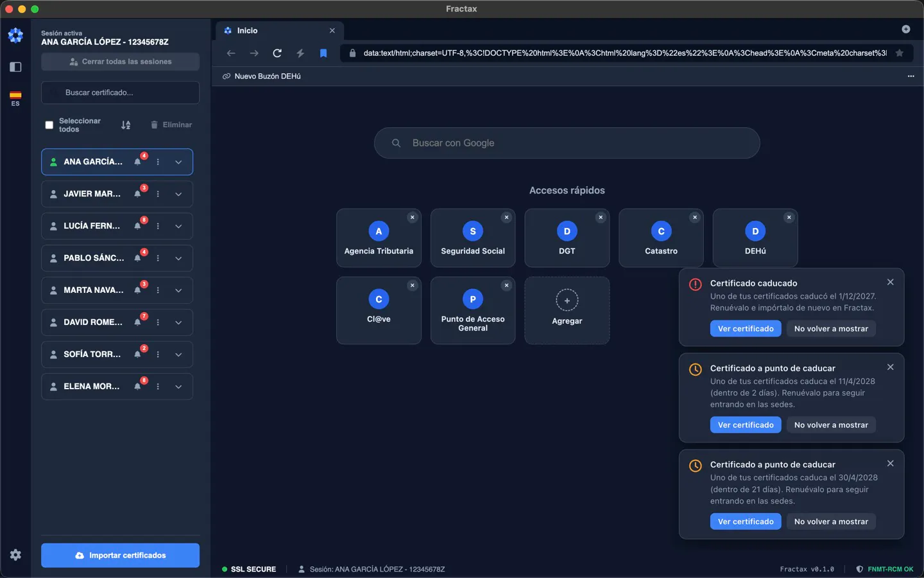Viewport: 924px width, 578px height.
Task: Star the page in the address bar
Action: [900, 53]
